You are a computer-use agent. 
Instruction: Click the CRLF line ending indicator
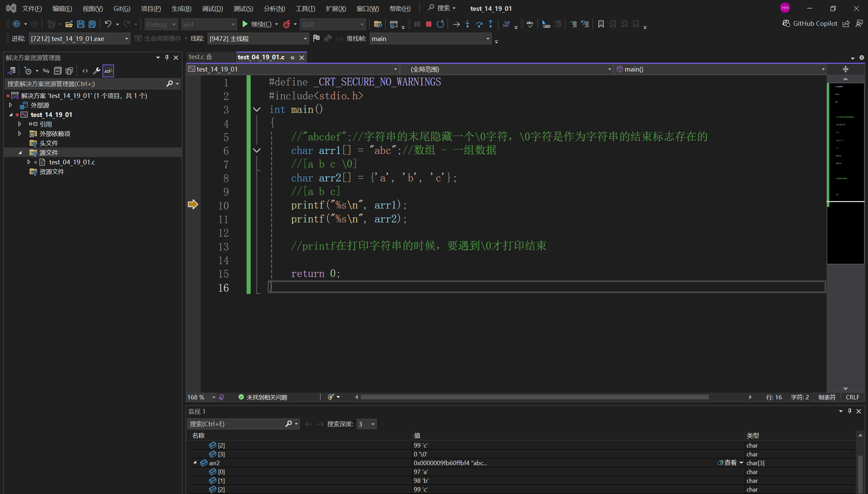pyautogui.click(x=852, y=397)
